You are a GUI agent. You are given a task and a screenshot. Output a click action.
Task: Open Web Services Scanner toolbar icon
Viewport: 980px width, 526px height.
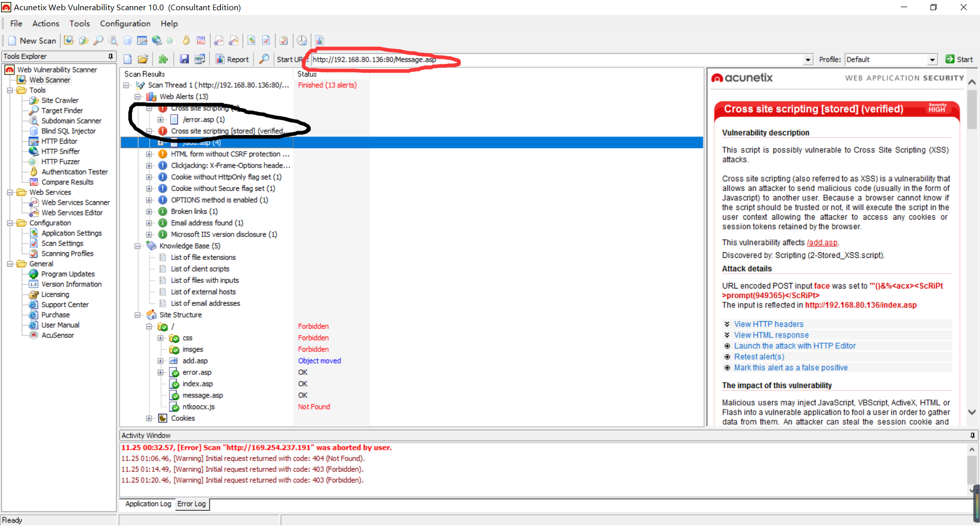219,40
